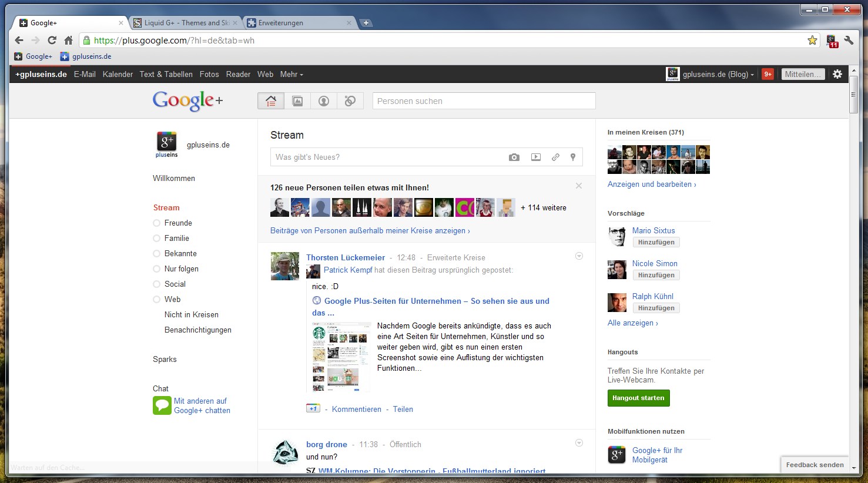This screenshot has height=483, width=868.
Task: Add a photo using the camera icon
Action: click(x=514, y=157)
